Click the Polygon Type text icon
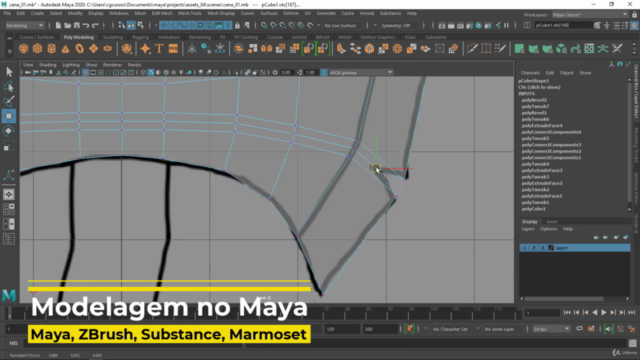Screen dimensions: 640x360 (x=159, y=49)
